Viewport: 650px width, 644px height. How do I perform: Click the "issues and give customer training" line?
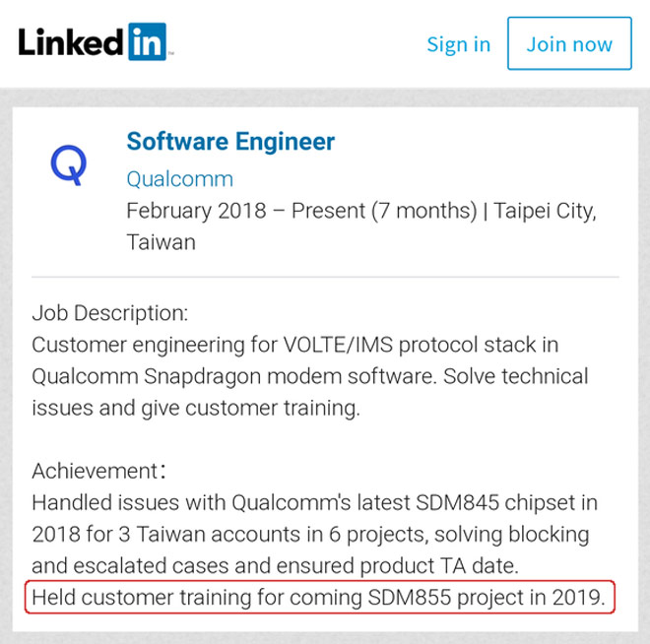[195, 408]
